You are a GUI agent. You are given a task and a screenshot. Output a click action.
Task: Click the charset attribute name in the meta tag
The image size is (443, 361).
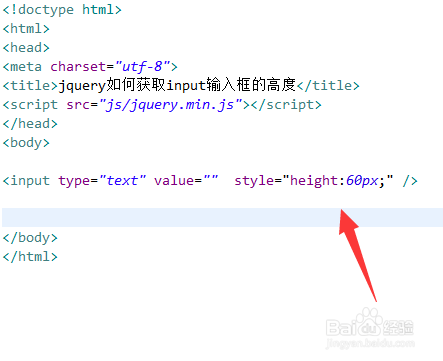[78, 67]
